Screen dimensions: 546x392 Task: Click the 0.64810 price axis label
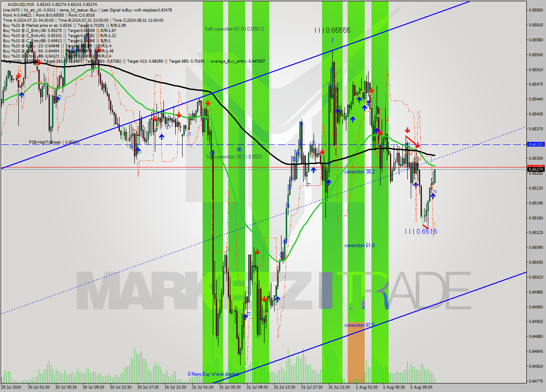[x=536, y=366]
